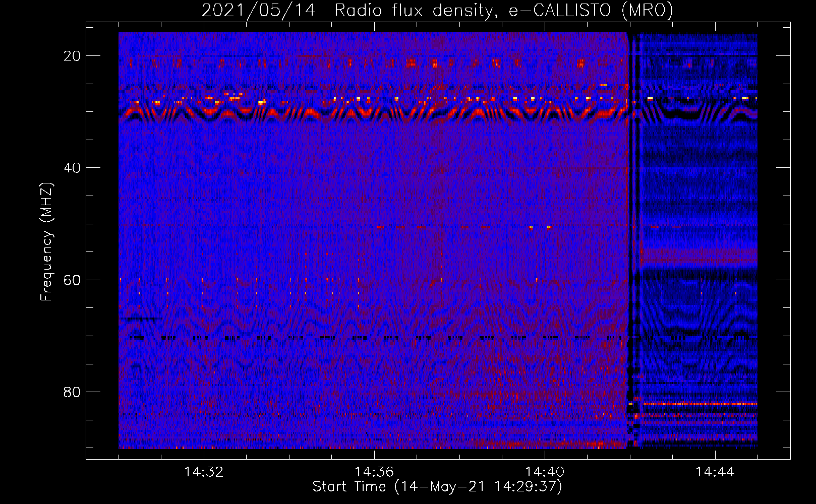This screenshot has width=816, height=504.
Task: Click the 14:44 time axis tick label
Action: 715,472
